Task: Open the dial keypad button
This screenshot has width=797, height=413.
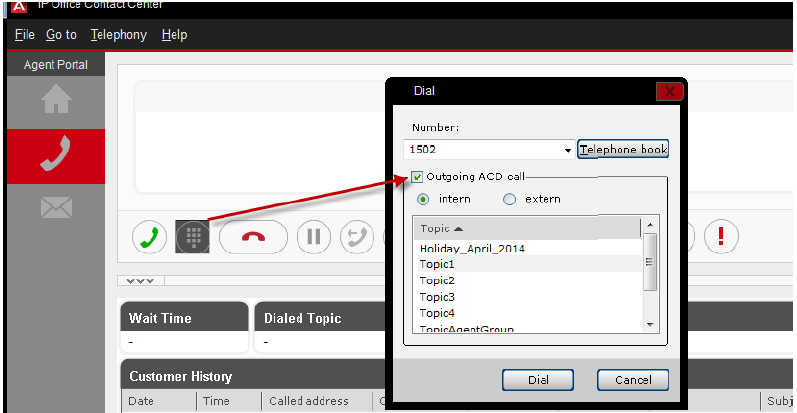Action: tap(193, 237)
